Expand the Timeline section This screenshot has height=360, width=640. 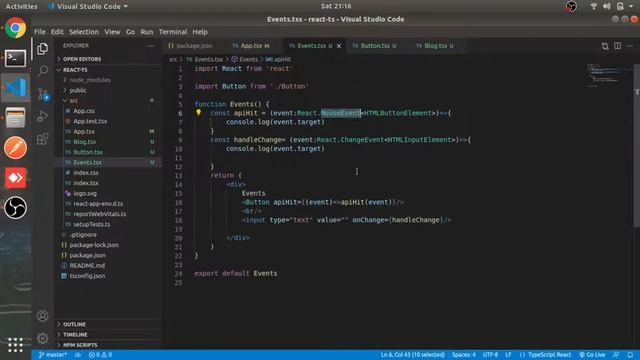tap(108, 334)
